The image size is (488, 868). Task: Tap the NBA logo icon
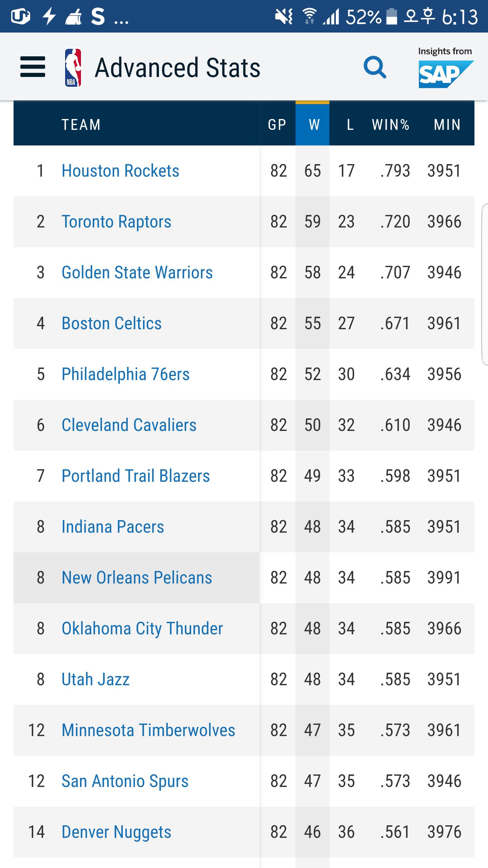coord(73,68)
